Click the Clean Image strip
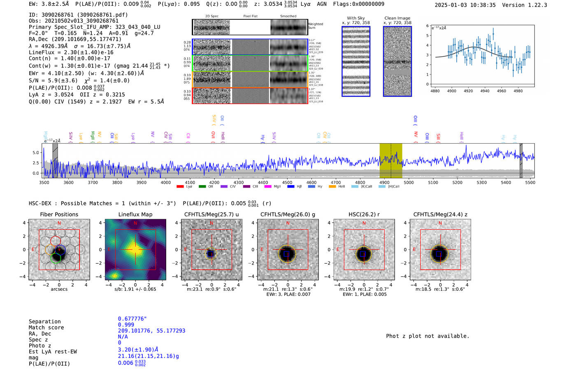 point(397,61)
